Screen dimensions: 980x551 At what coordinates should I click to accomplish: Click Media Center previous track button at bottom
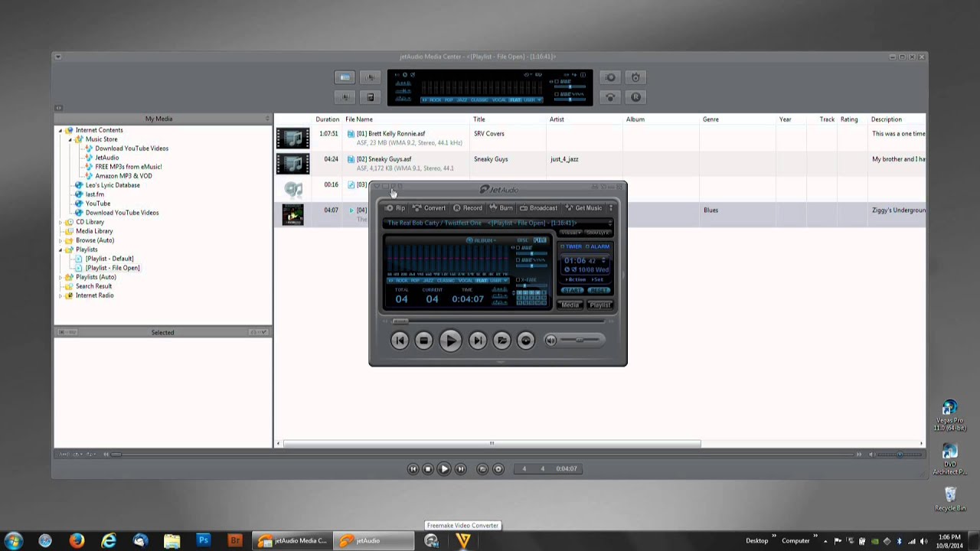point(413,468)
